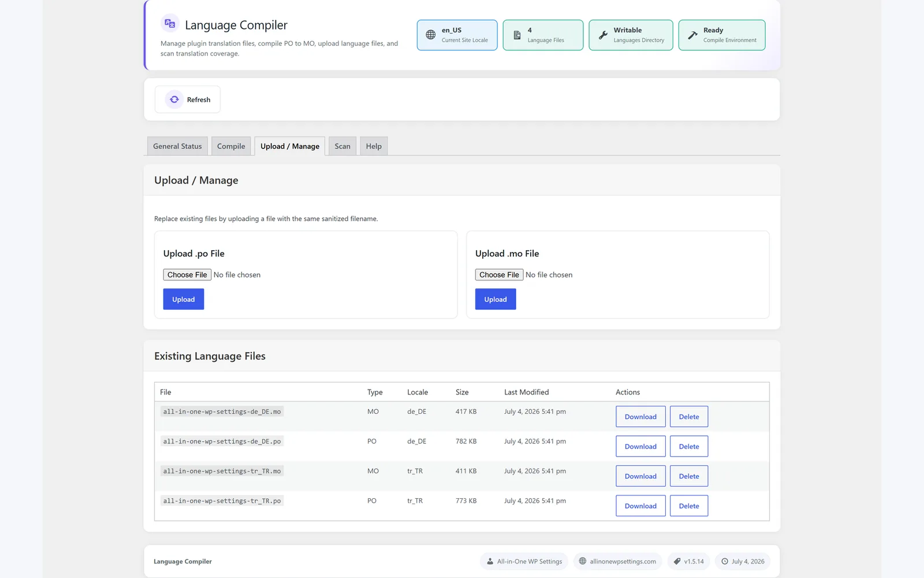Click the clock icon beside July 4, 2026
This screenshot has width=924, height=578.
tap(725, 561)
